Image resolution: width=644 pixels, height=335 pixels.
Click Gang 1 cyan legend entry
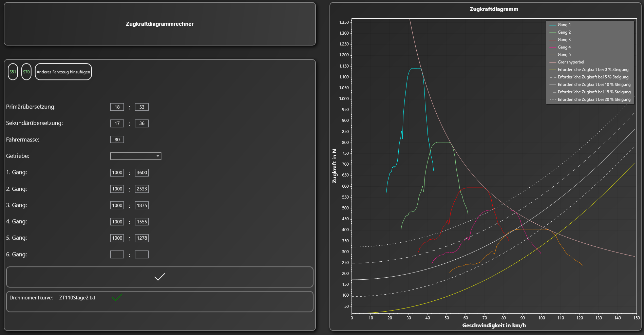(x=564, y=25)
